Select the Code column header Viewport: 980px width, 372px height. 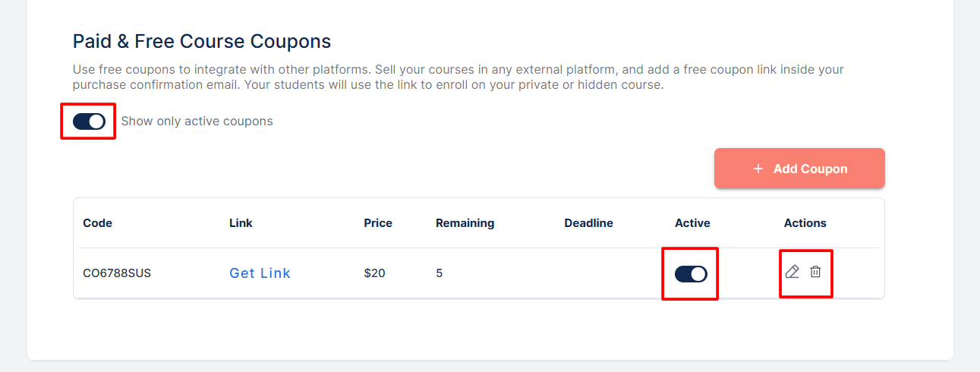98,223
